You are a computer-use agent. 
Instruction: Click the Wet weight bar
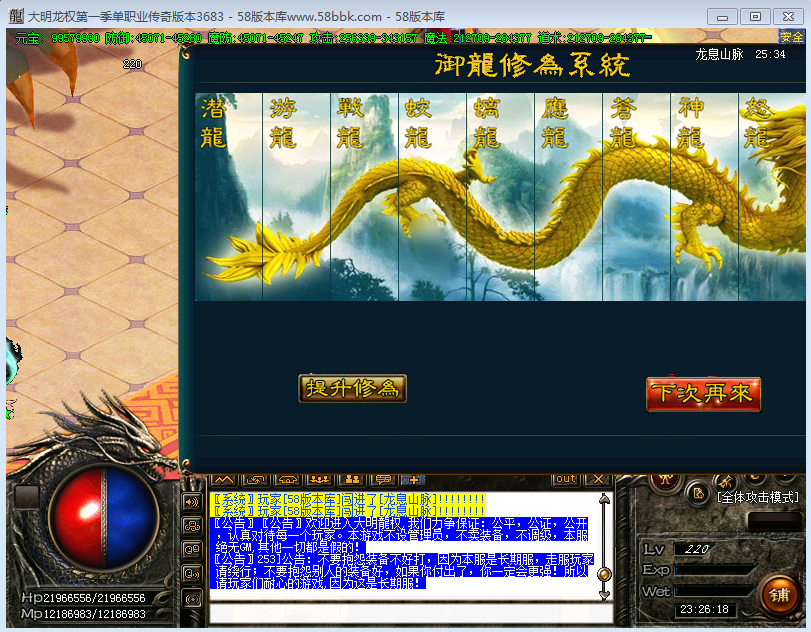point(715,591)
